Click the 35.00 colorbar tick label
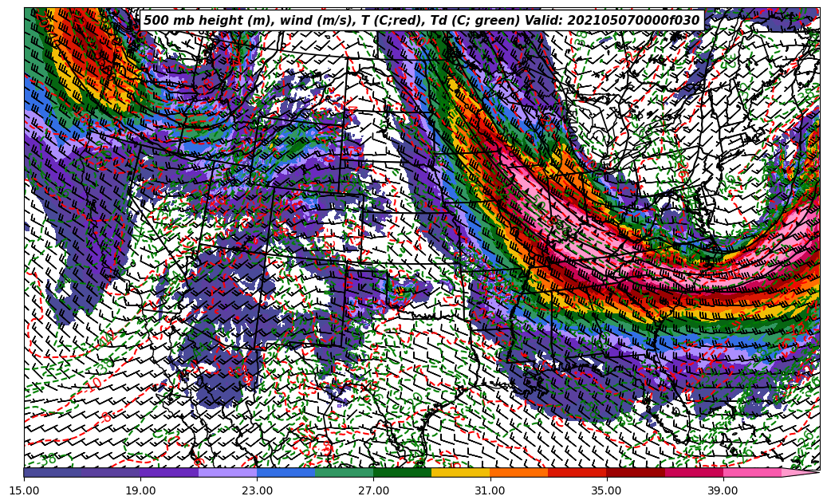 [606, 490]
